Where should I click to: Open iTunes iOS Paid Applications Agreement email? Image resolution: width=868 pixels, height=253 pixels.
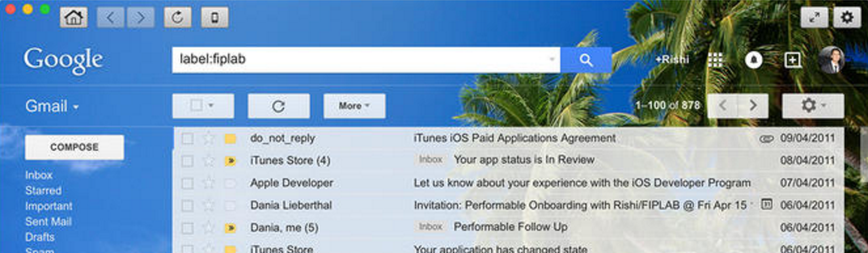coord(515,138)
